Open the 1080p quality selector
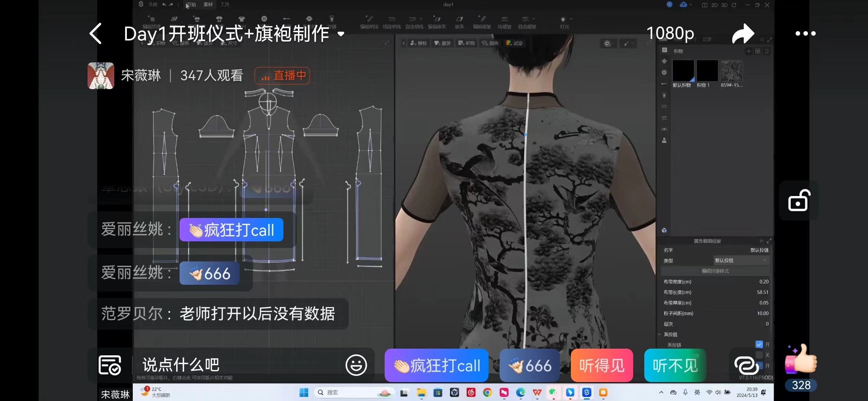The width and height of the screenshot is (868, 401). click(670, 33)
